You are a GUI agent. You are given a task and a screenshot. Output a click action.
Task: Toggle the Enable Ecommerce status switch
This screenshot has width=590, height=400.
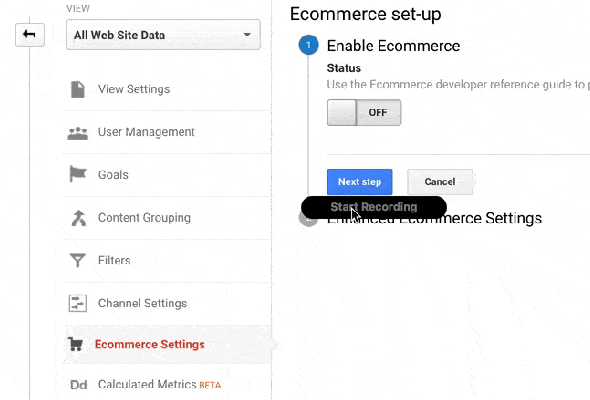point(364,112)
